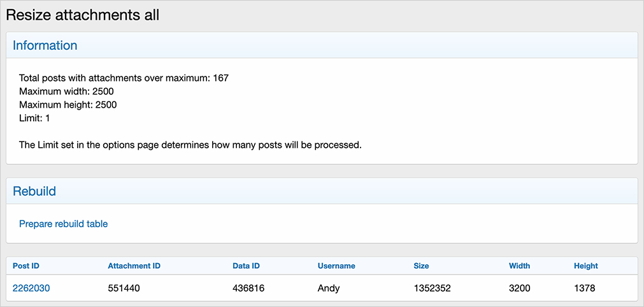Click the Total posts with attachments line

pyautogui.click(x=124, y=78)
